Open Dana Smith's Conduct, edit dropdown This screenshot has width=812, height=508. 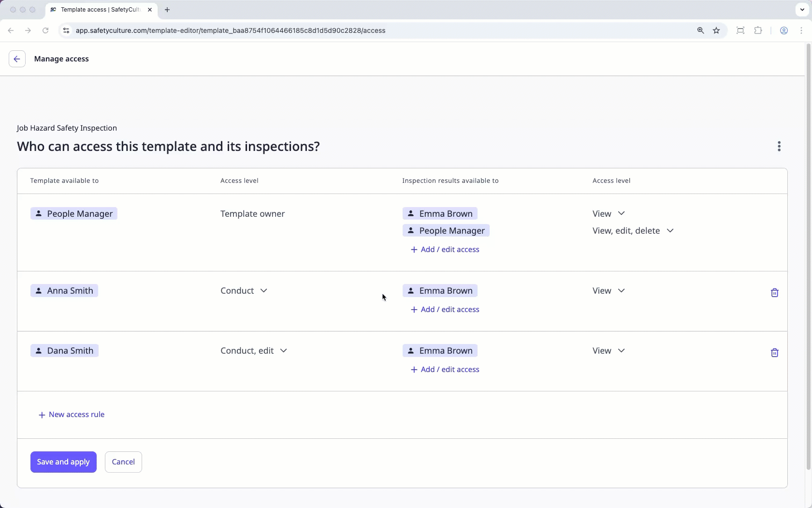(254, 351)
